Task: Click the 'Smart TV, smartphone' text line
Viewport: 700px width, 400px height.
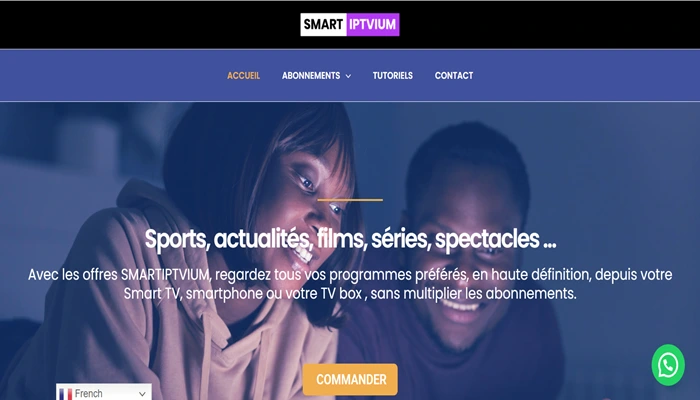Action: pyautogui.click(x=350, y=294)
